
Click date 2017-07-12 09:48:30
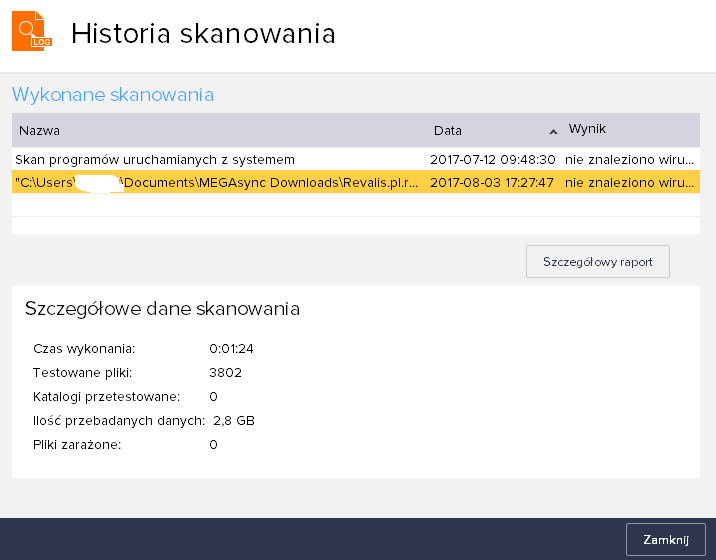pyautogui.click(x=493, y=159)
